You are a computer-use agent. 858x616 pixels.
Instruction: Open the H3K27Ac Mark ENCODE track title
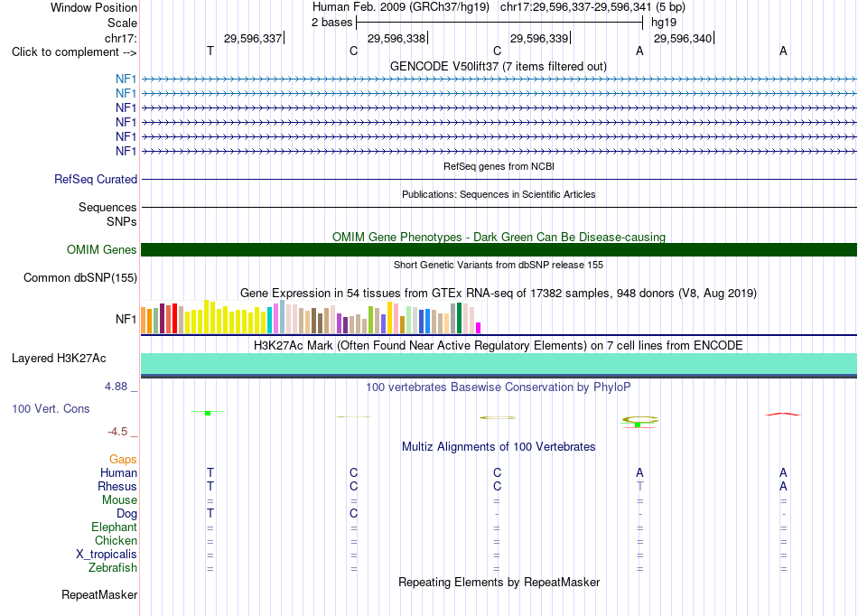pyautogui.click(x=498, y=346)
